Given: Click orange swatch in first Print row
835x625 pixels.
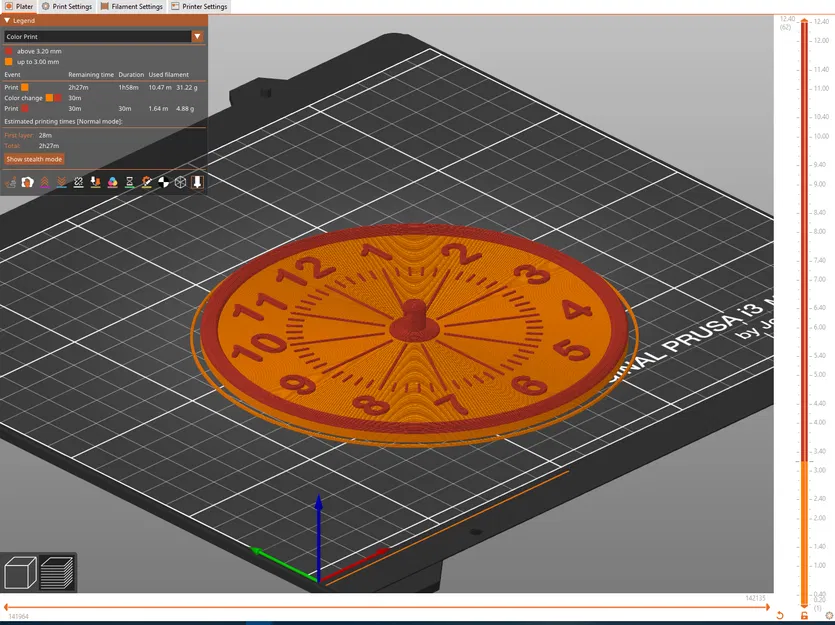Looking at the screenshot, I should pyautogui.click(x=24, y=87).
